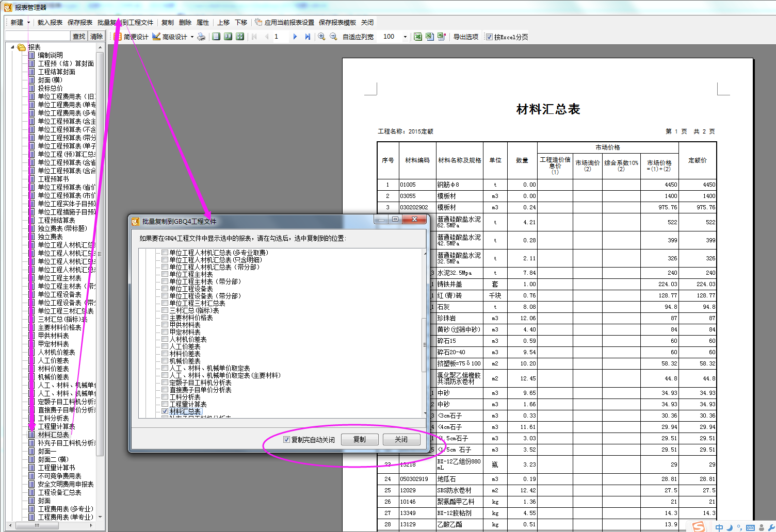Click the 清除 clear button
Image resolution: width=776 pixels, height=532 pixels.
click(96, 36)
